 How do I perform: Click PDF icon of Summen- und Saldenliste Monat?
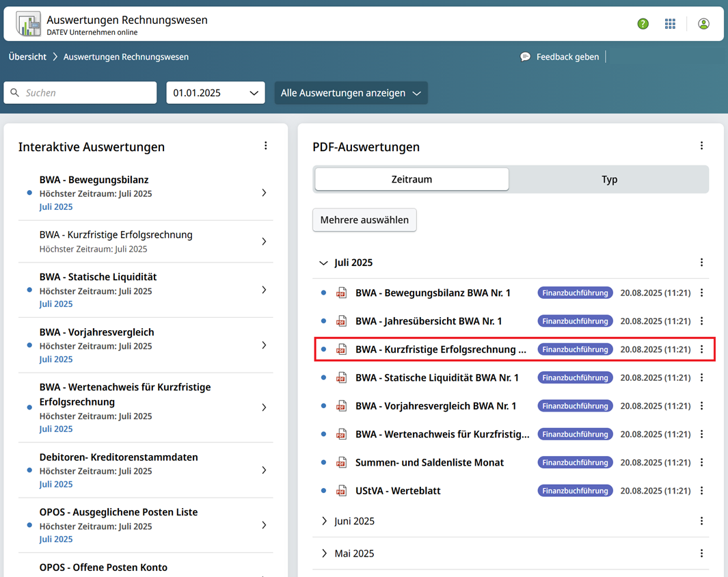point(341,463)
